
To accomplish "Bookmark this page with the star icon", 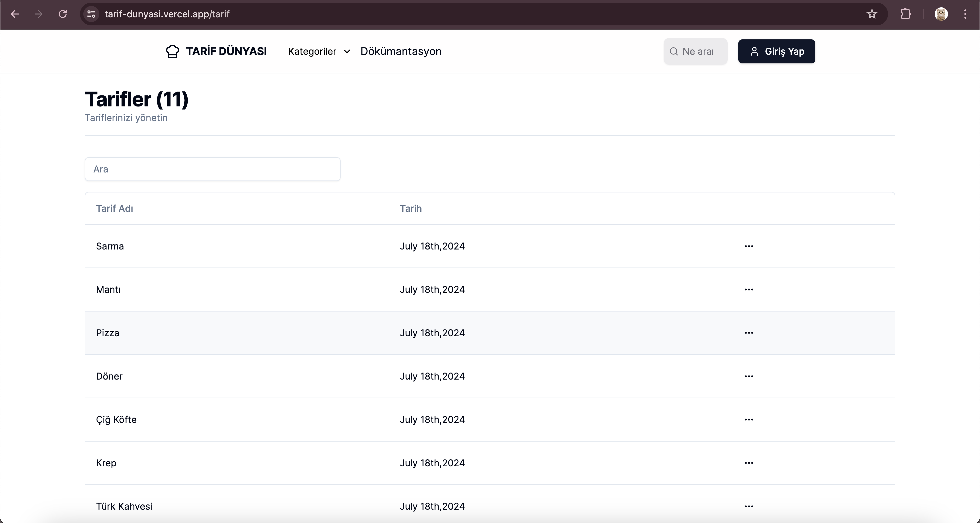I will 872,14.
